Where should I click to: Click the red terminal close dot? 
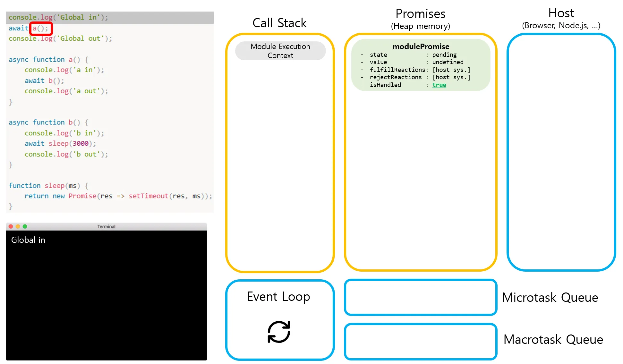tap(11, 226)
